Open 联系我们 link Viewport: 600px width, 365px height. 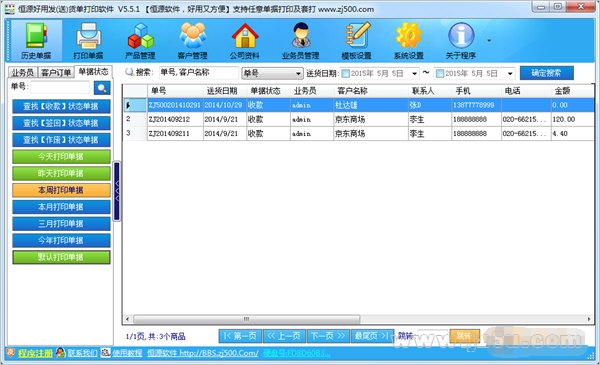pyautogui.click(x=83, y=353)
